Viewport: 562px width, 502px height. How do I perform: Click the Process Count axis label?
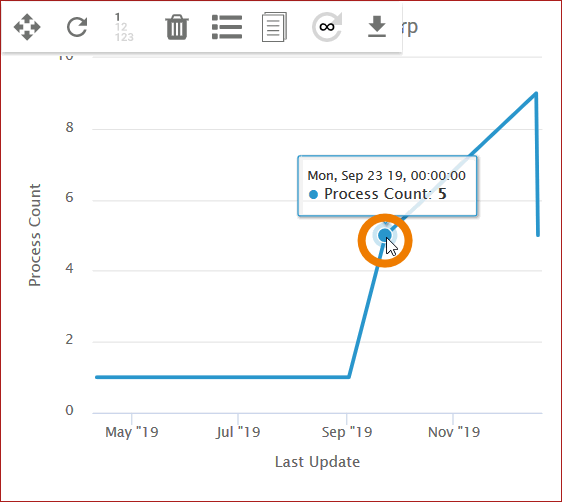35,235
